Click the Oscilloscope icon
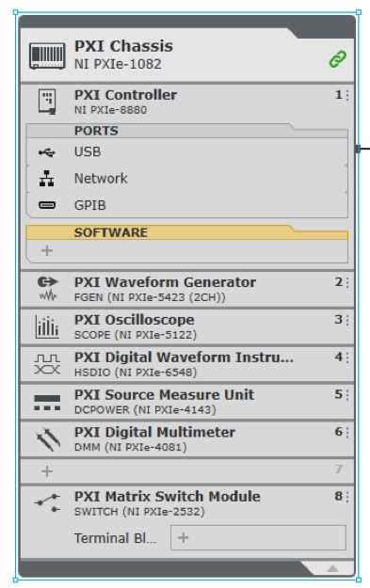 47,326
